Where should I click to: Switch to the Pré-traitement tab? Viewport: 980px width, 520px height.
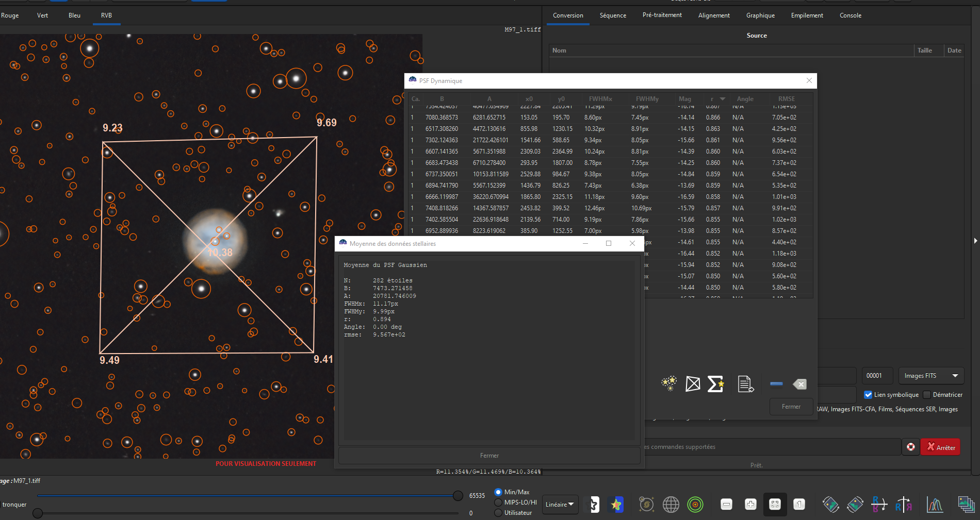click(x=662, y=15)
